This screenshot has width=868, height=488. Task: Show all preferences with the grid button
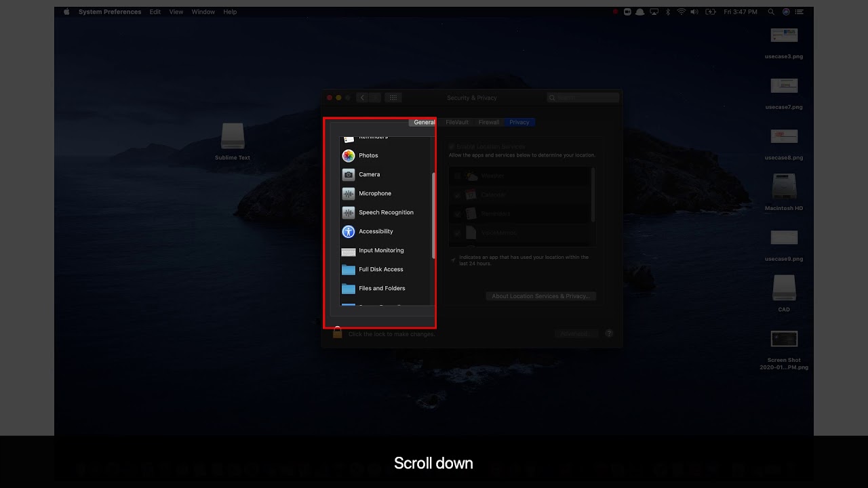tap(393, 98)
